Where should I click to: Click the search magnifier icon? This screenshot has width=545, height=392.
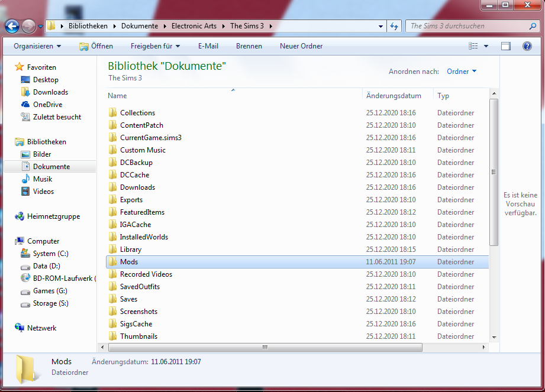[533, 26]
